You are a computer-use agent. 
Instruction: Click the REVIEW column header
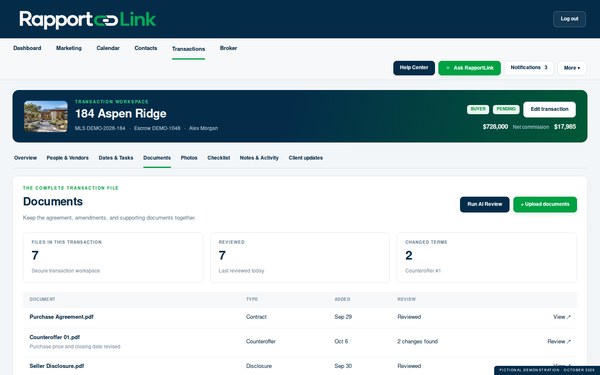click(x=406, y=299)
